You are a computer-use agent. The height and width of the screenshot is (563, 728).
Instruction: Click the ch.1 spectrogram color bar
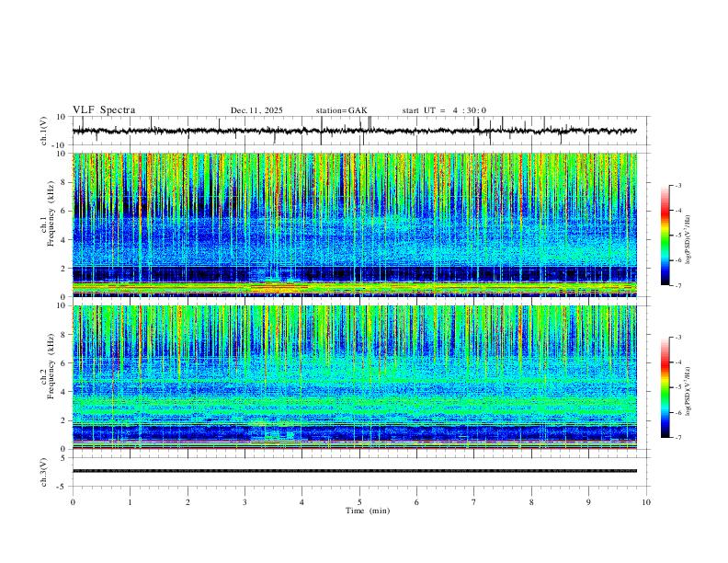pyautogui.click(x=665, y=236)
